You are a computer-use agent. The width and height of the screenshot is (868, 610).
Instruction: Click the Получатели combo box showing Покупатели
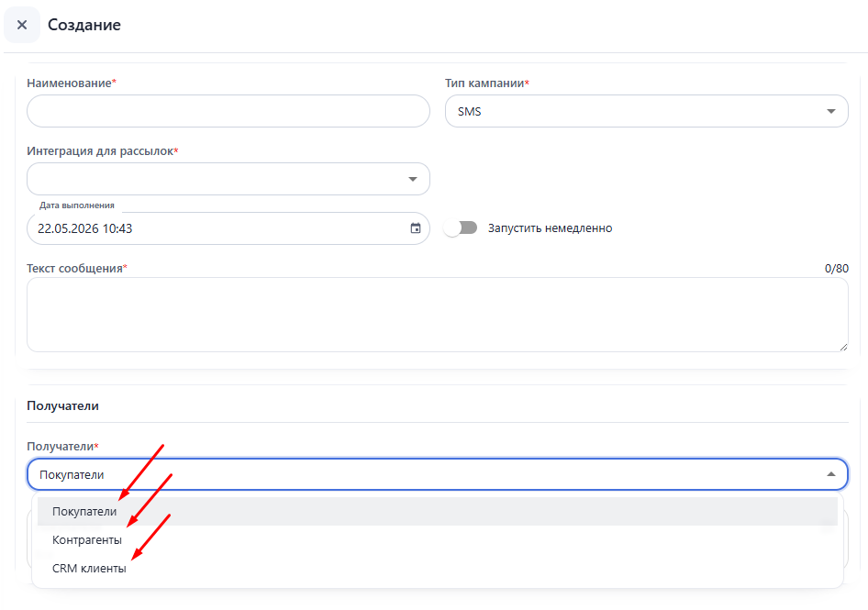tap(438, 474)
